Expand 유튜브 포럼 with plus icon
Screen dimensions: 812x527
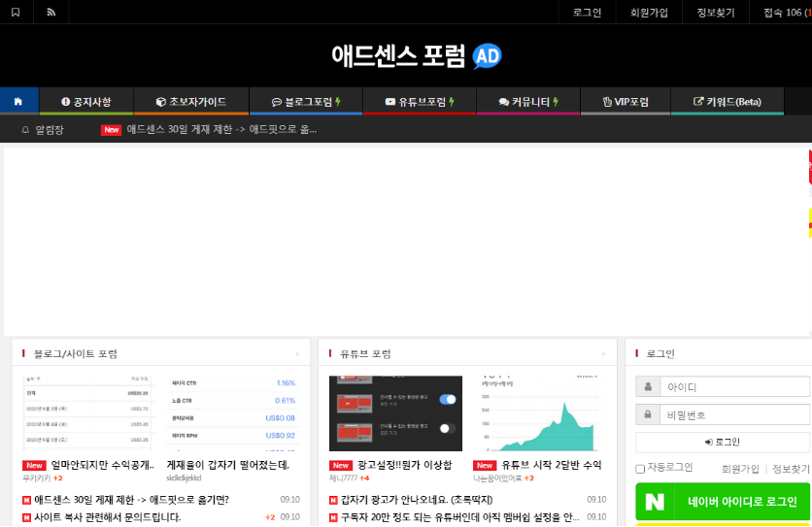(x=603, y=353)
